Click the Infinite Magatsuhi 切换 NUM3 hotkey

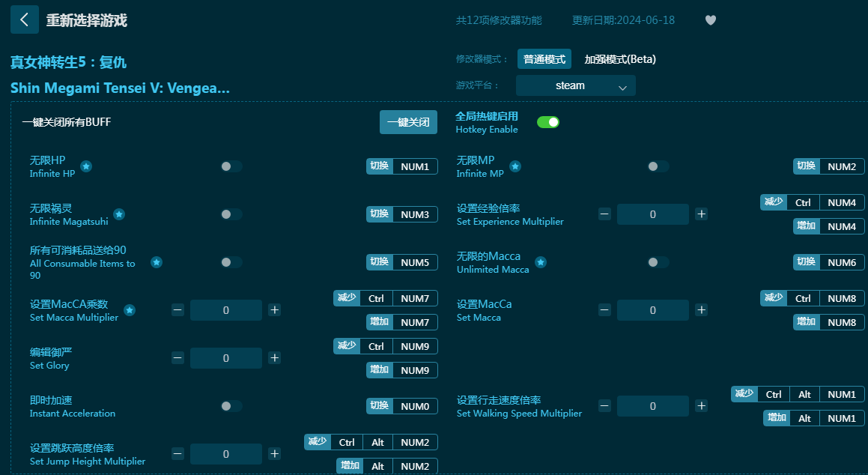(x=402, y=214)
